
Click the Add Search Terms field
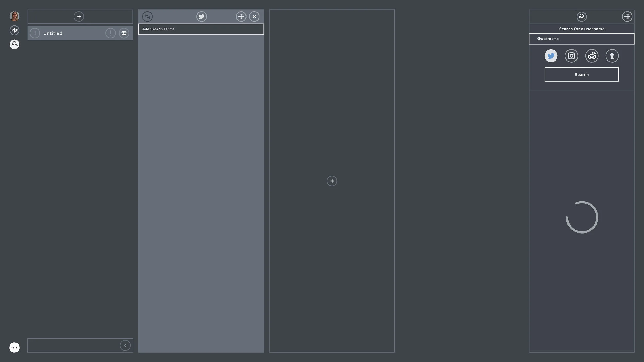tap(201, 29)
